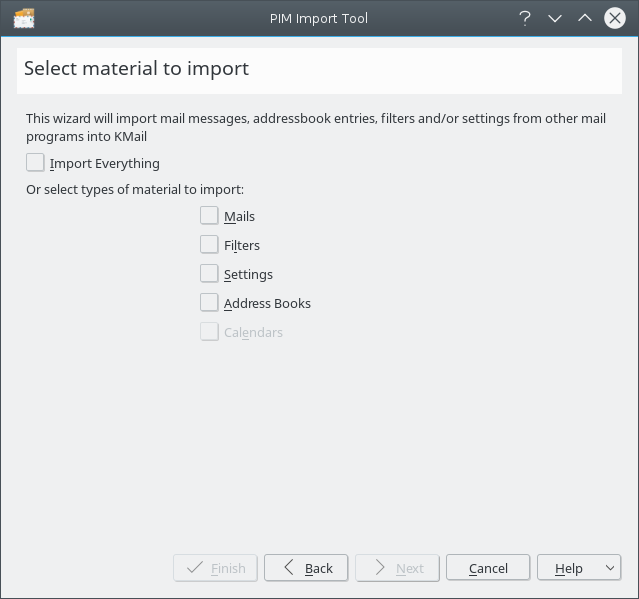
Task: Click the question mark context help icon
Action: (x=524, y=18)
